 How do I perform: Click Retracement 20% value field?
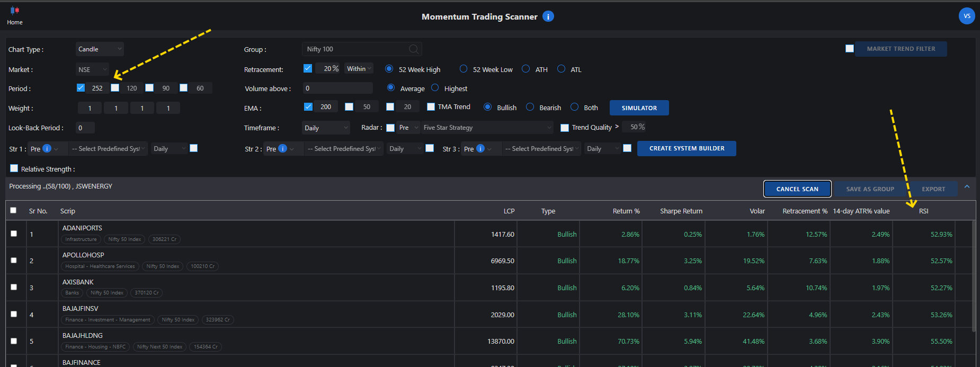point(328,69)
